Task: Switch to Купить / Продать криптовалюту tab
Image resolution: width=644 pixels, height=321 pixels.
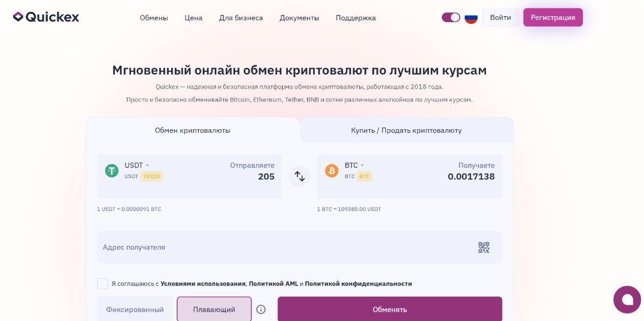Action: [x=406, y=130]
